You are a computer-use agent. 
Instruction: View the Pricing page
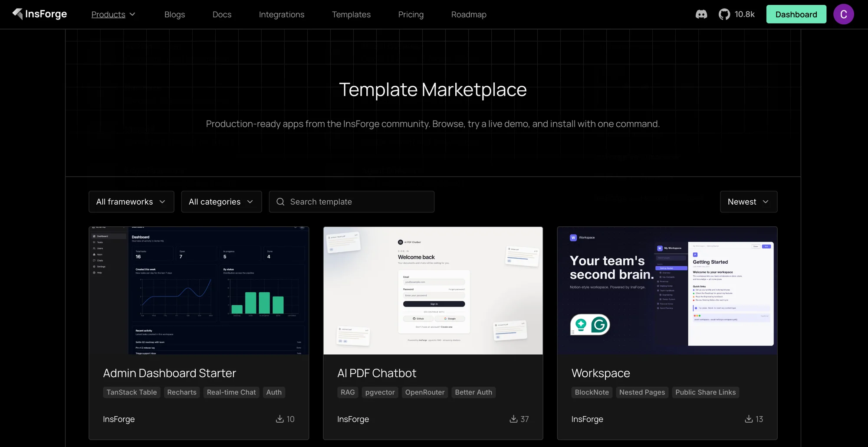(x=411, y=14)
